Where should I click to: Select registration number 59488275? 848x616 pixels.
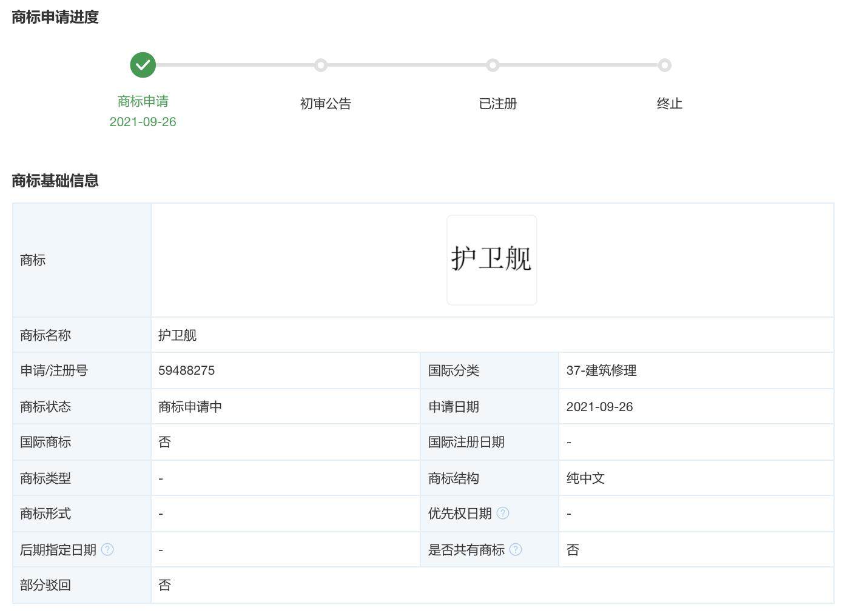pos(186,370)
